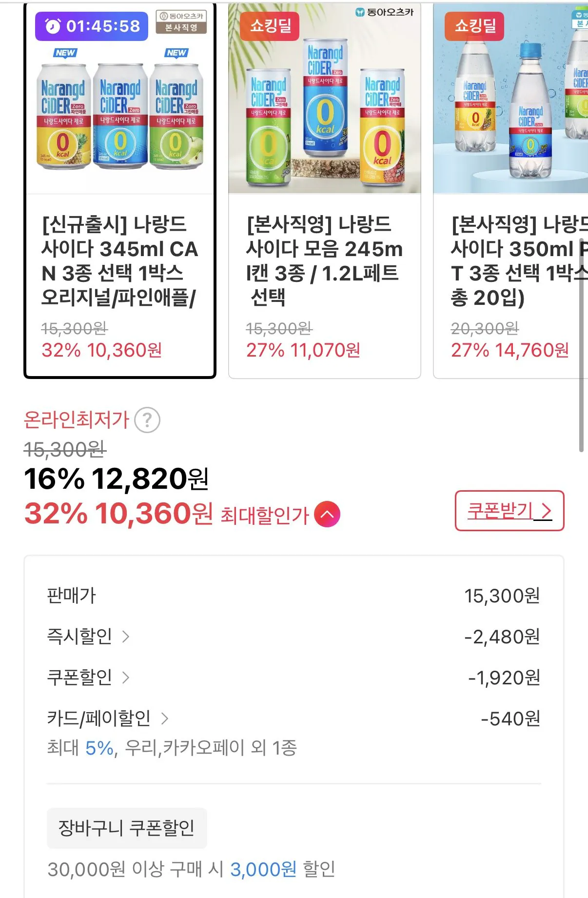Select the highlighted 345ml CAN 3종 deal card
Viewport: 588px width, 898px height.
pyautogui.click(x=120, y=190)
